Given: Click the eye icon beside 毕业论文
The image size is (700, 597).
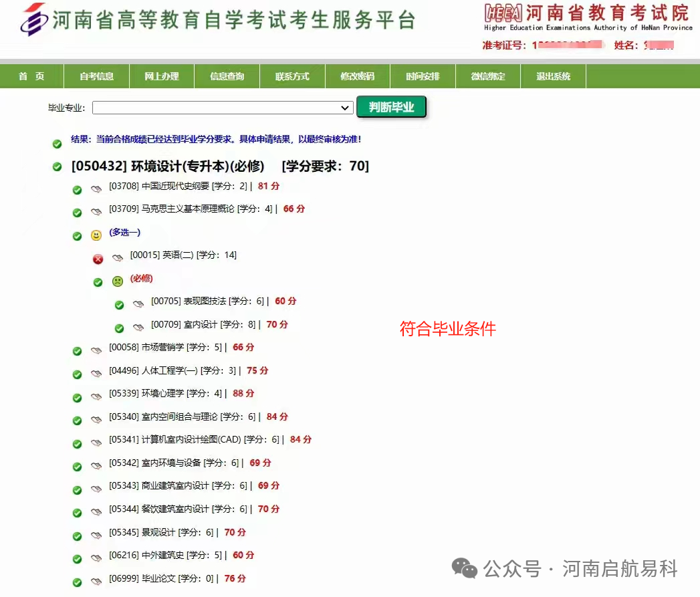Looking at the screenshot, I should (95, 580).
